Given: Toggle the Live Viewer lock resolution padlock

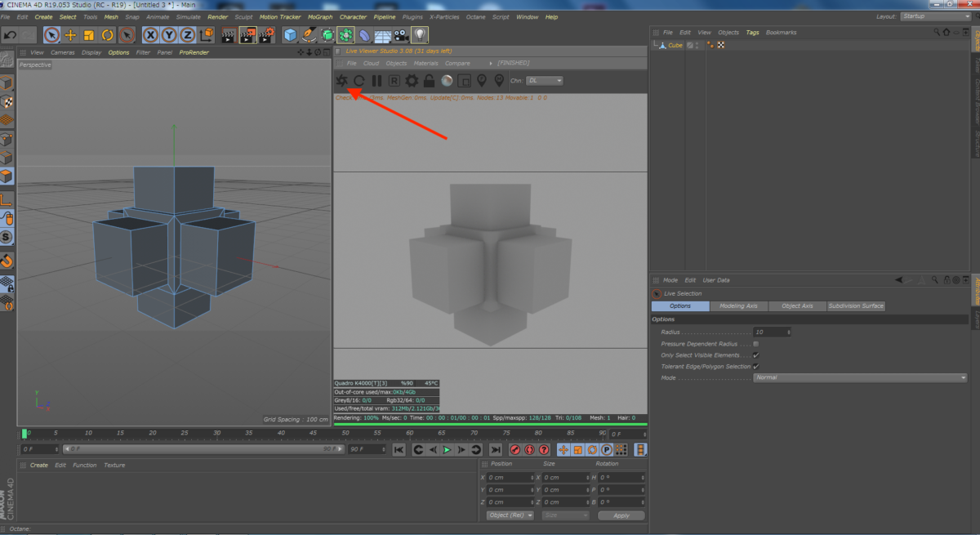Looking at the screenshot, I should pos(429,81).
